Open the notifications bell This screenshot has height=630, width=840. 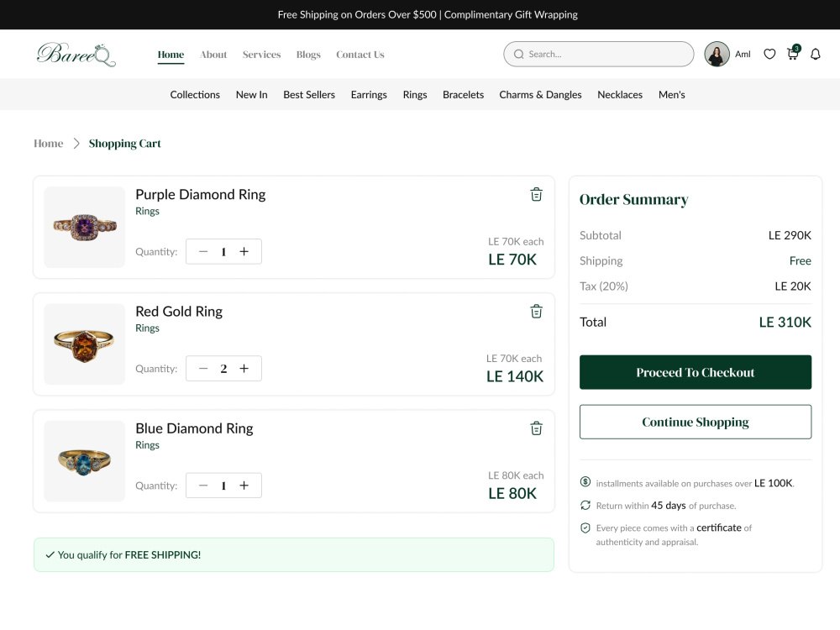tap(816, 54)
